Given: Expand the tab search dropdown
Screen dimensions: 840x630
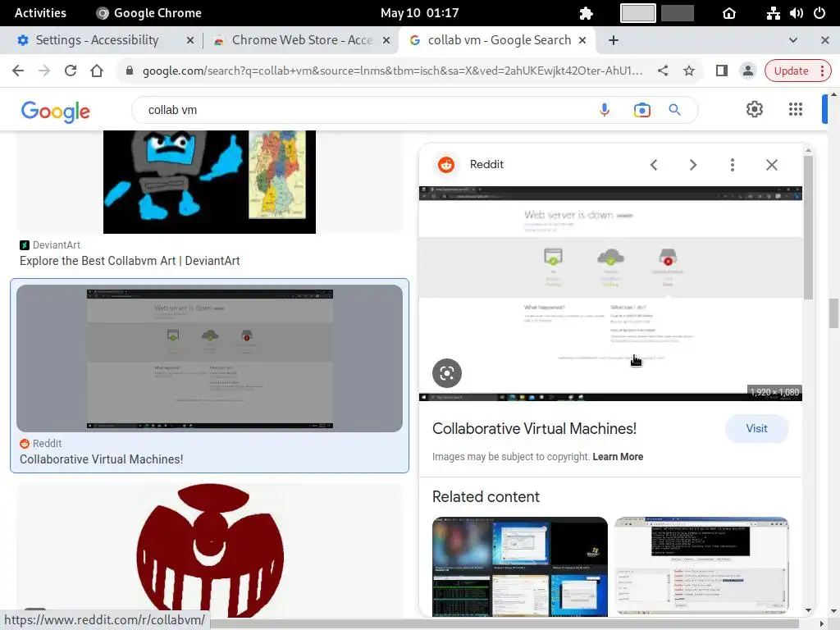Looking at the screenshot, I should (793, 40).
